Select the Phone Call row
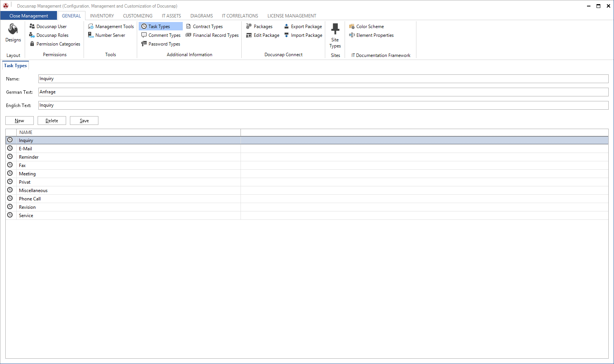The image size is (614, 364). pos(307,199)
